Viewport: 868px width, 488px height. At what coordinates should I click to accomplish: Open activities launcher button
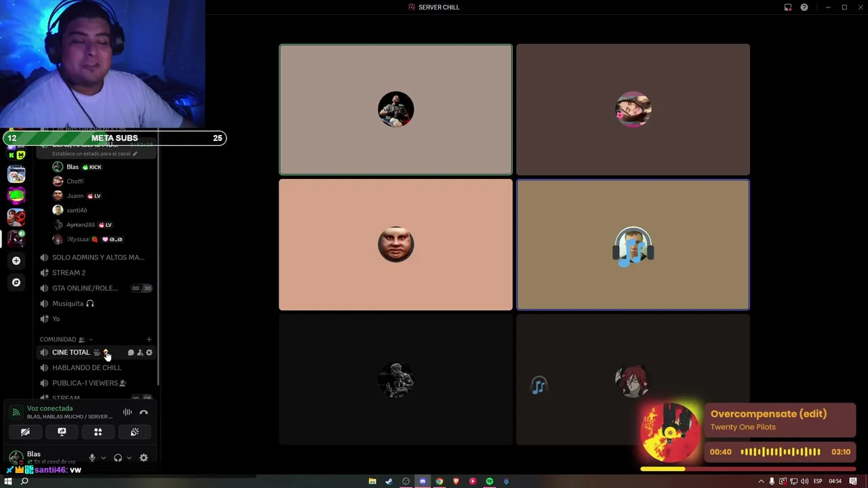[x=98, y=432]
